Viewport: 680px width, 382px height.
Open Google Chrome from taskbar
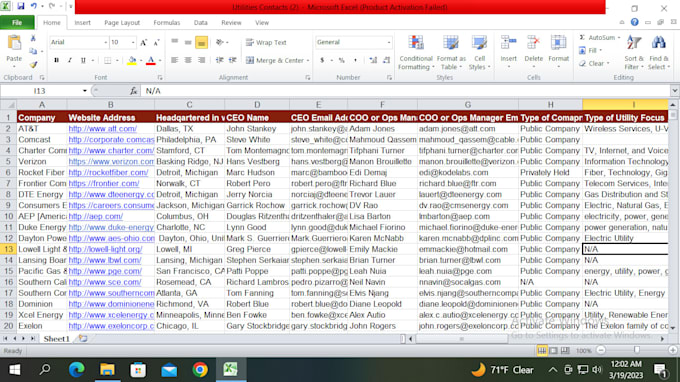click(200, 370)
